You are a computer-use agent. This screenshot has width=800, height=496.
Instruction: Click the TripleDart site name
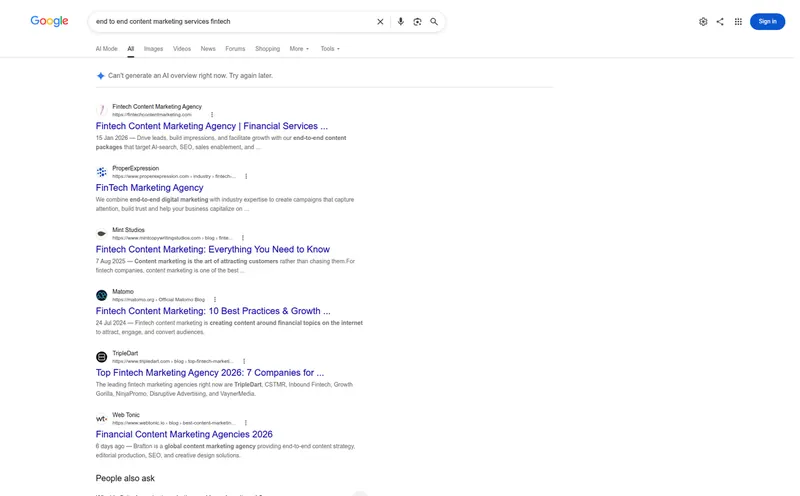(126, 353)
